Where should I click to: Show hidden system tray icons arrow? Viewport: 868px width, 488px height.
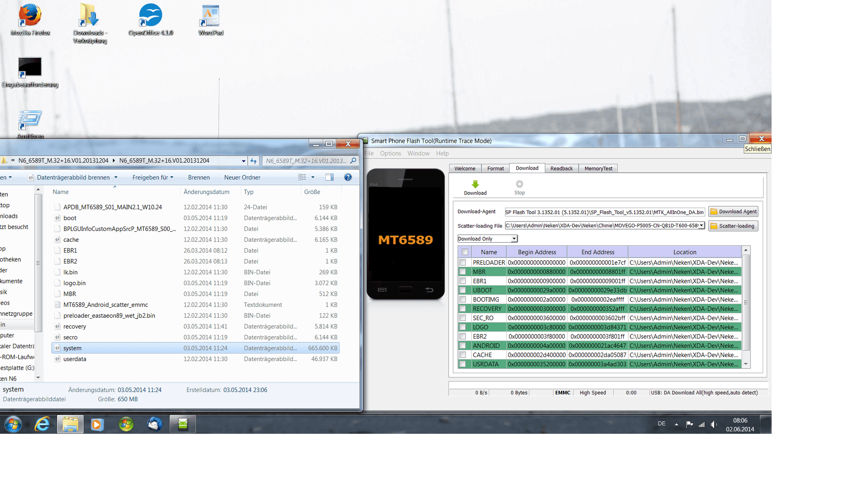tap(676, 424)
